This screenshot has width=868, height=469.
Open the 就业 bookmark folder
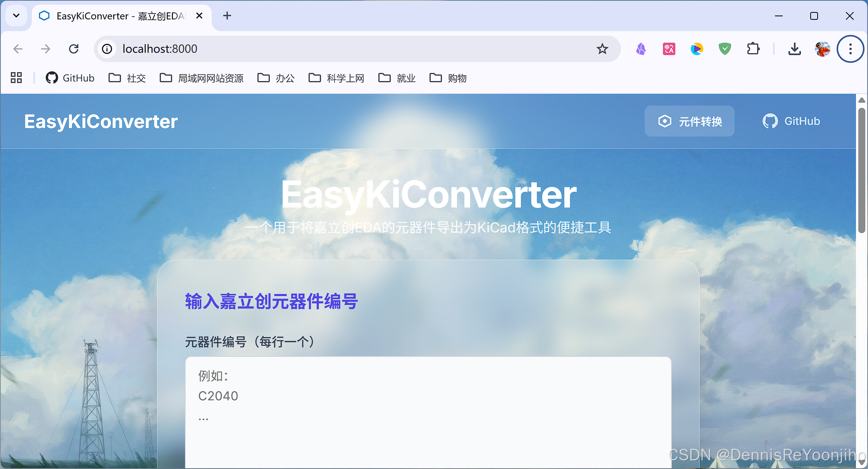pyautogui.click(x=397, y=78)
